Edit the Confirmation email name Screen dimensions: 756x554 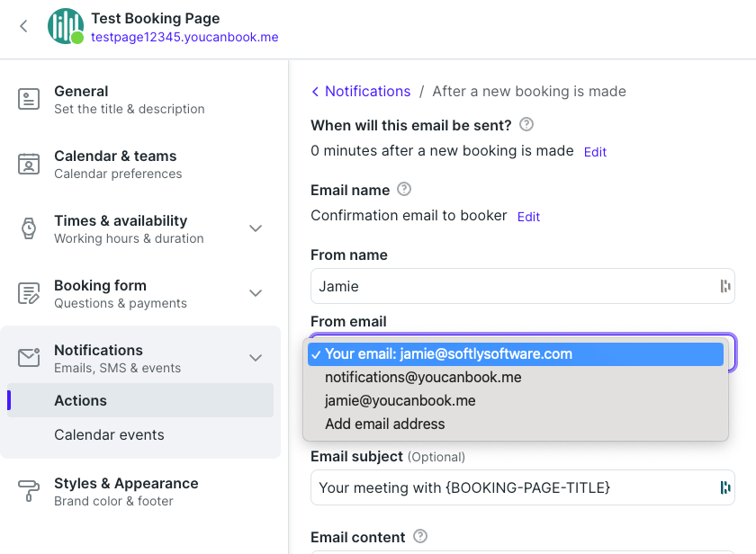(x=528, y=217)
